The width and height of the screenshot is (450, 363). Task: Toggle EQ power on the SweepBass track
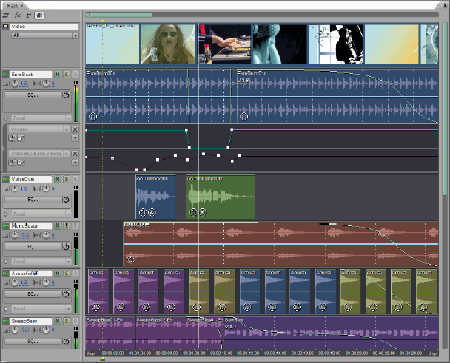click(x=66, y=341)
